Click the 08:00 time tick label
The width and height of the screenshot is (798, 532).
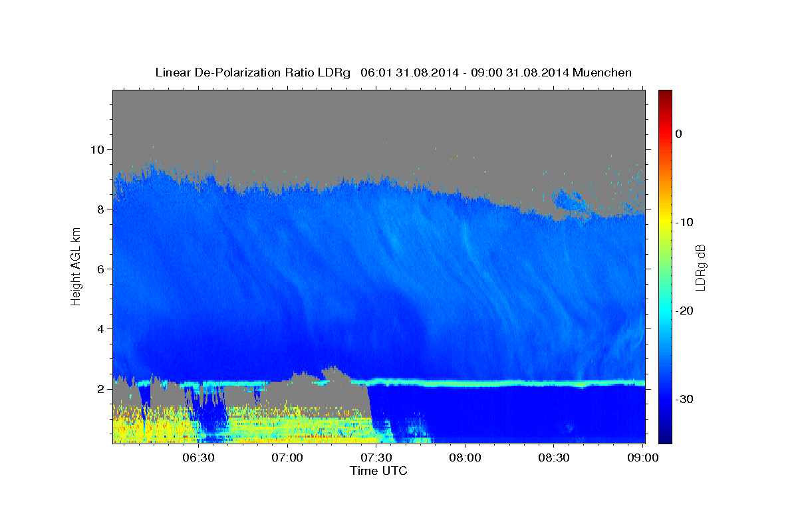pyautogui.click(x=465, y=458)
